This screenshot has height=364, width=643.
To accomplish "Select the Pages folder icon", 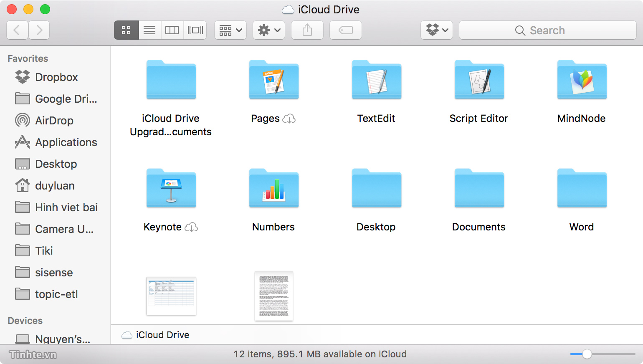I will click(x=274, y=79).
